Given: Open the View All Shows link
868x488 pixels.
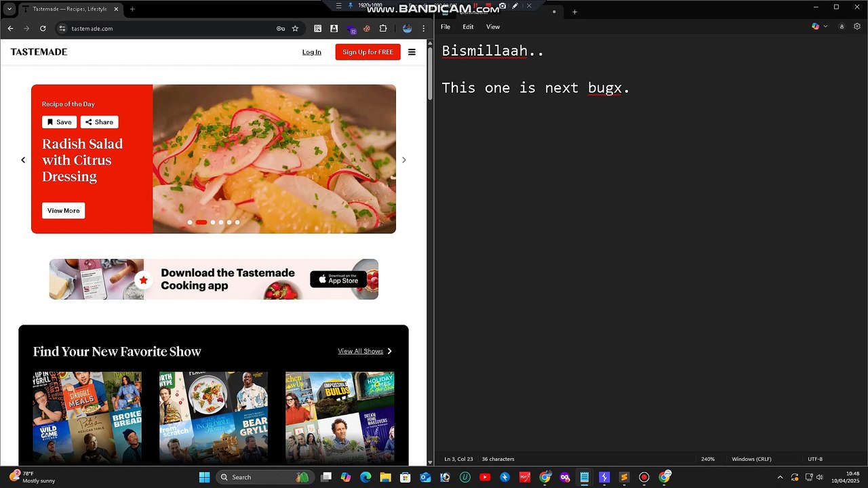Looking at the screenshot, I should coord(365,351).
